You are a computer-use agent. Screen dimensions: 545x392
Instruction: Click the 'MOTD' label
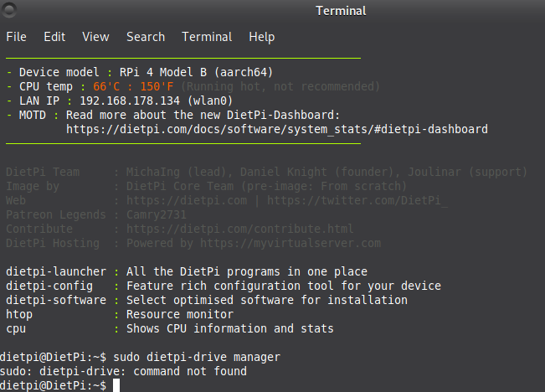click(x=33, y=115)
